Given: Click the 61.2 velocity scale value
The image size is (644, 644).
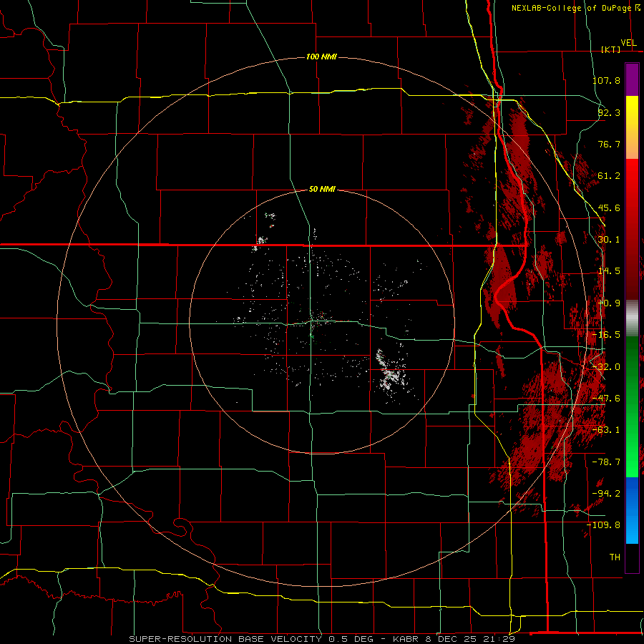Looking at the screenshot, I should pyautogui.click(x=609, y=176).
